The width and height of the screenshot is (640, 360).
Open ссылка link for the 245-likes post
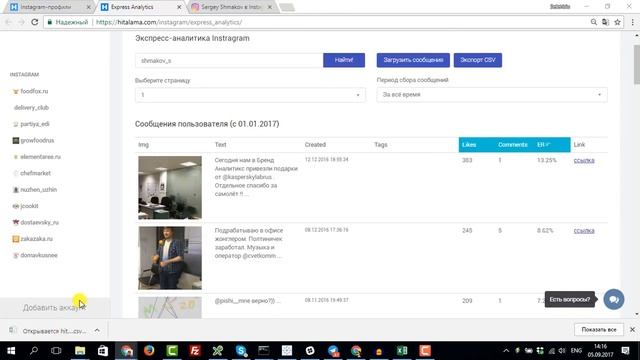tap(584, 231)
